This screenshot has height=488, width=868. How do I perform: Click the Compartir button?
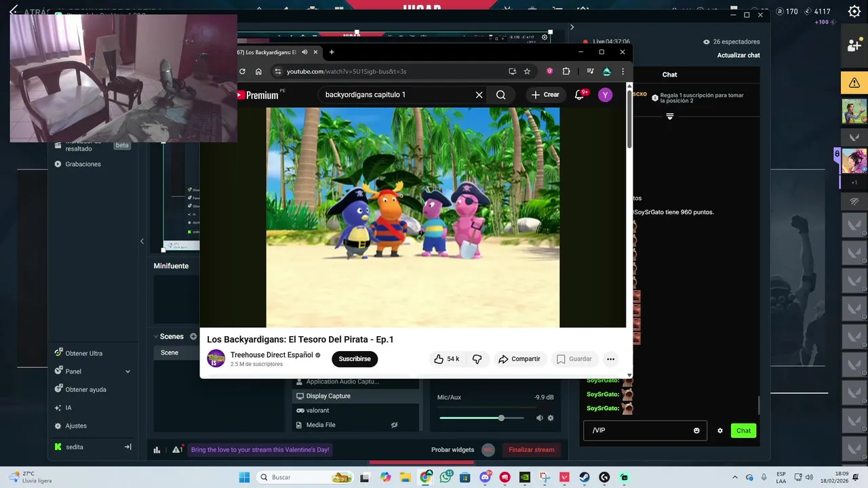519,359
